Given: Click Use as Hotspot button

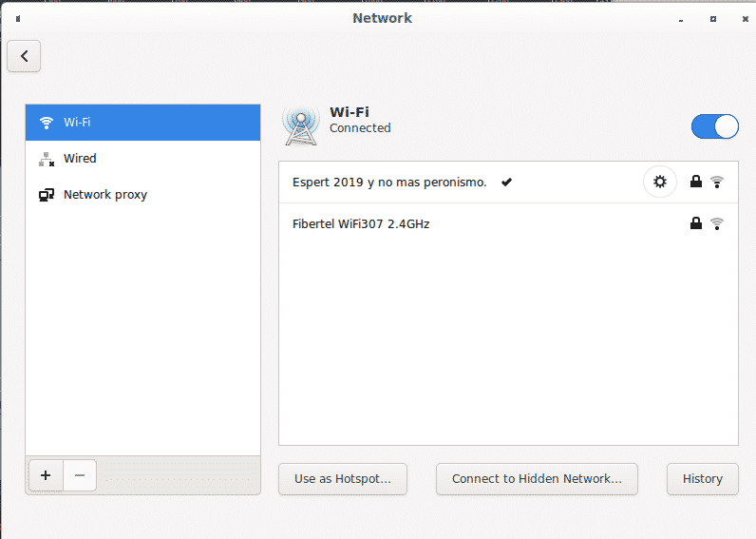Looking at the screenshot, I should point(342,479).
